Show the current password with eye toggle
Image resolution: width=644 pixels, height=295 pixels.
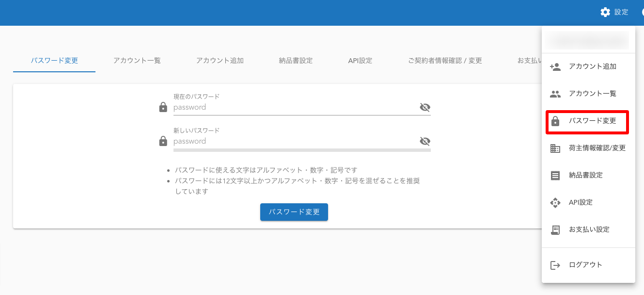coord(425,107)
